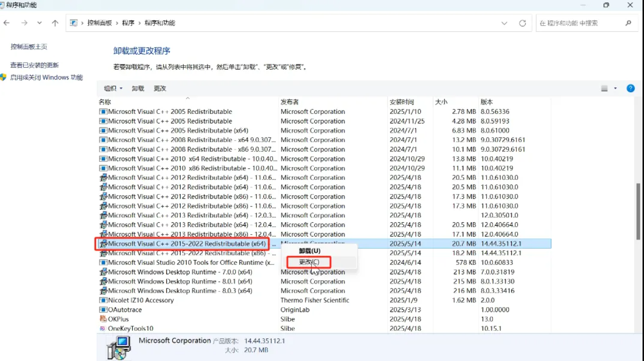
Task: Click icon of Visual Studio 2010 Tools row
Action: [103, 262]
